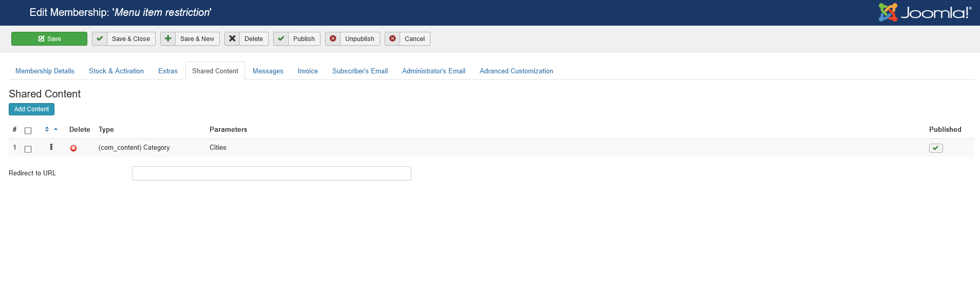Click the green Save button

(49, 39)
